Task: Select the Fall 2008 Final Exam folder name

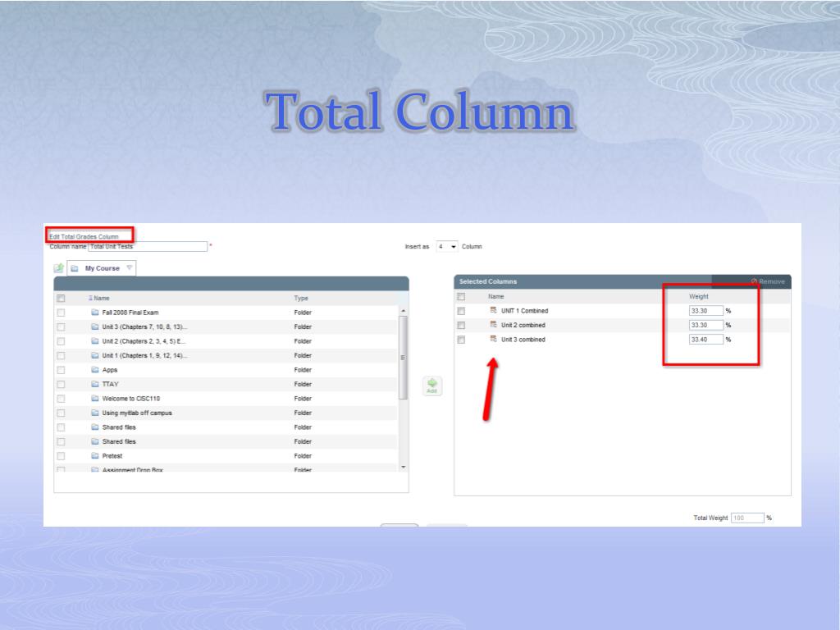Action: (x=130, y=313)
